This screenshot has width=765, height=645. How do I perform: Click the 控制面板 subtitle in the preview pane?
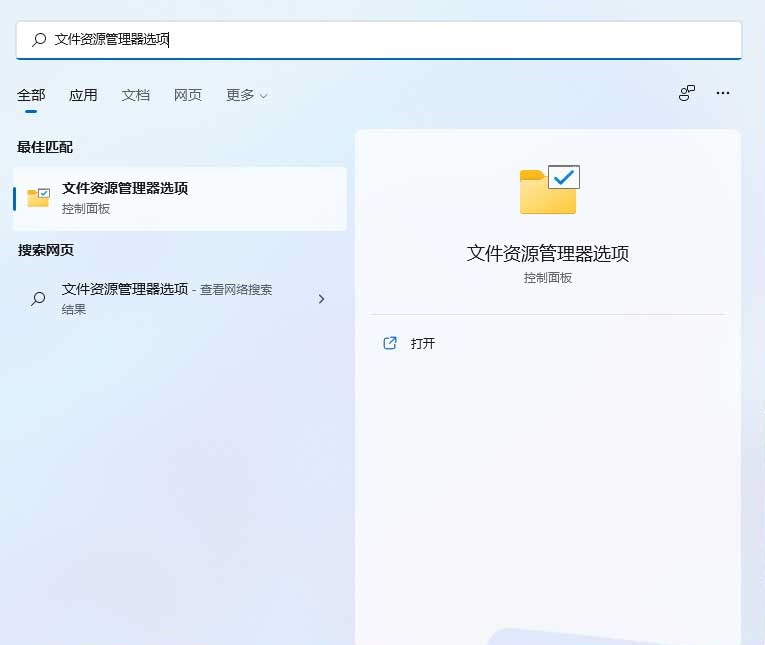(548, 278)
